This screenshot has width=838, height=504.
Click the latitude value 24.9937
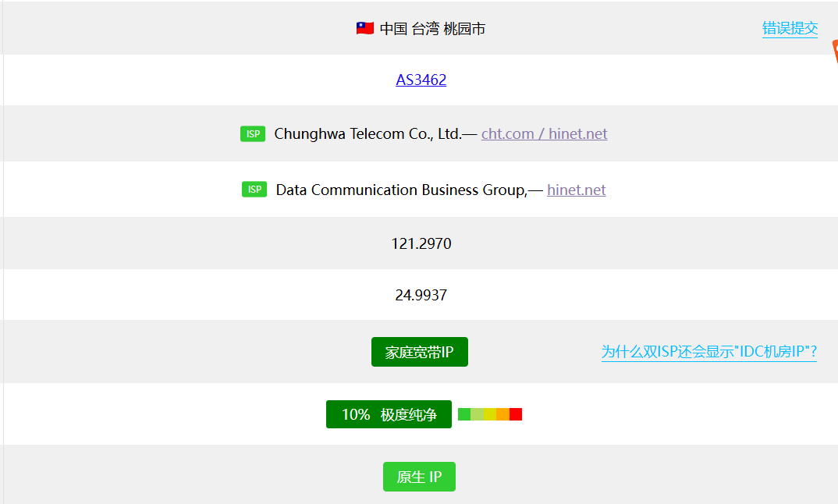(x=421, y=295)
